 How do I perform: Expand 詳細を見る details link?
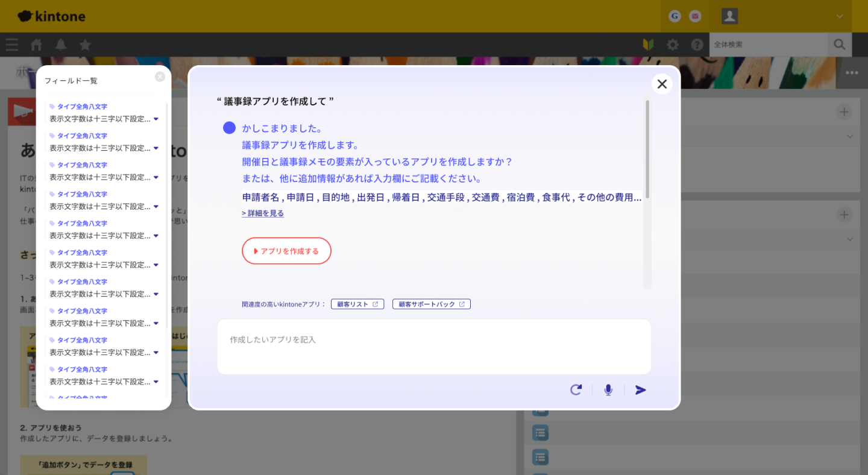(x=263, y=213)
